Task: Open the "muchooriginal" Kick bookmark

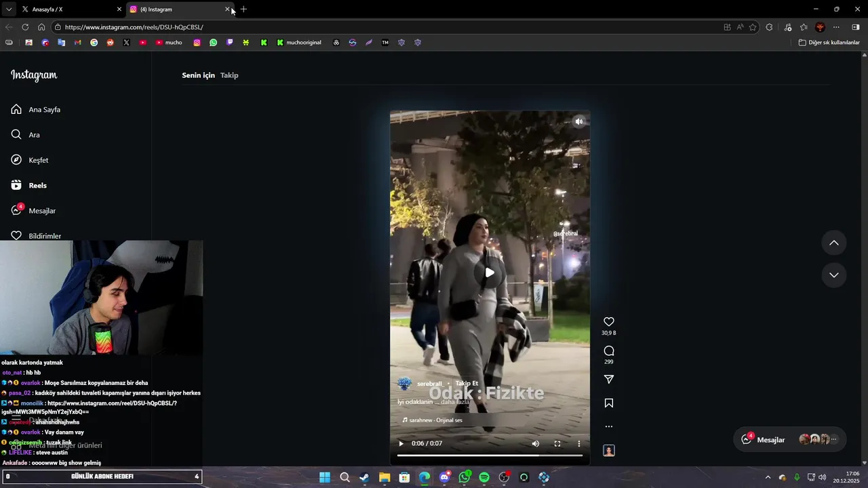Action: pos(299,43)
